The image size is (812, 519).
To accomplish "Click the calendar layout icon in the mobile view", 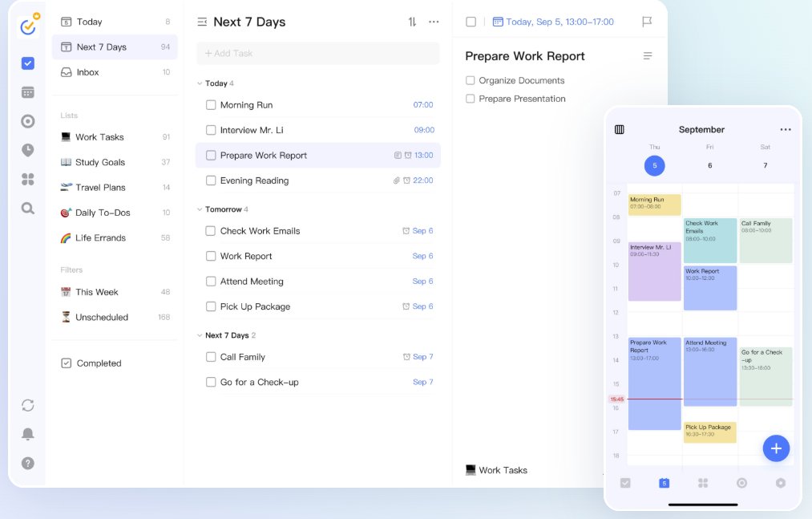I will [620, 130].
